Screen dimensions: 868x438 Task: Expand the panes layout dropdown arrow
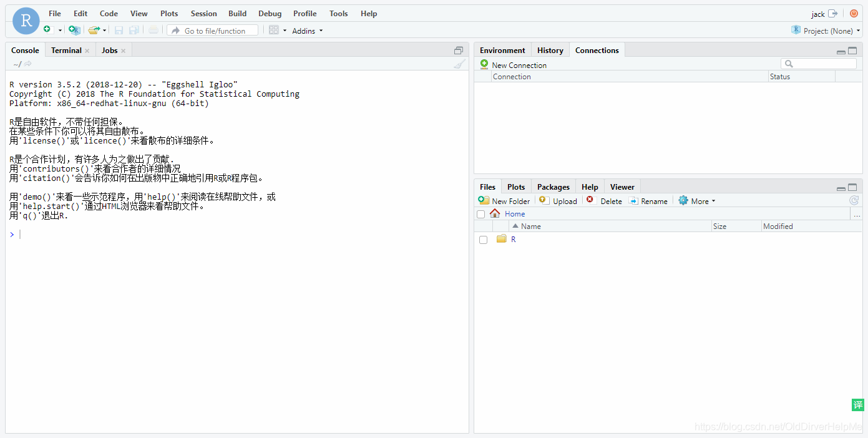click(285, 30)
